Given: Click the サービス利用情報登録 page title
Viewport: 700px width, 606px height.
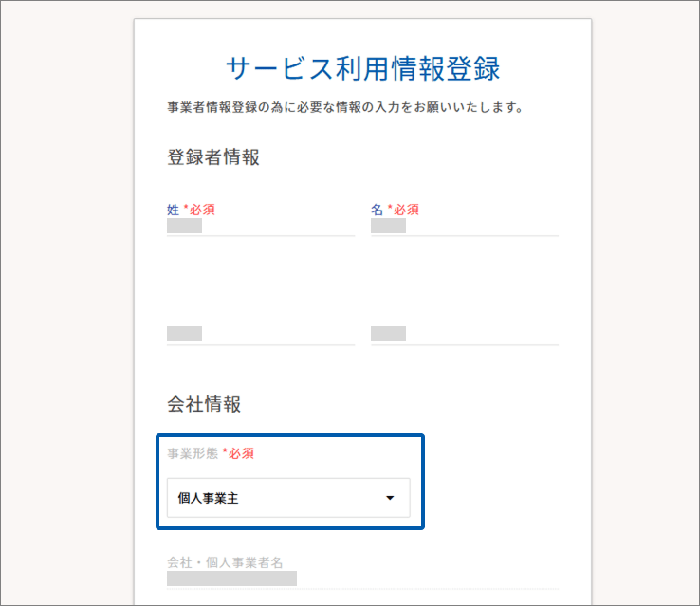Looking at the screenshot, I should (362, 68).
